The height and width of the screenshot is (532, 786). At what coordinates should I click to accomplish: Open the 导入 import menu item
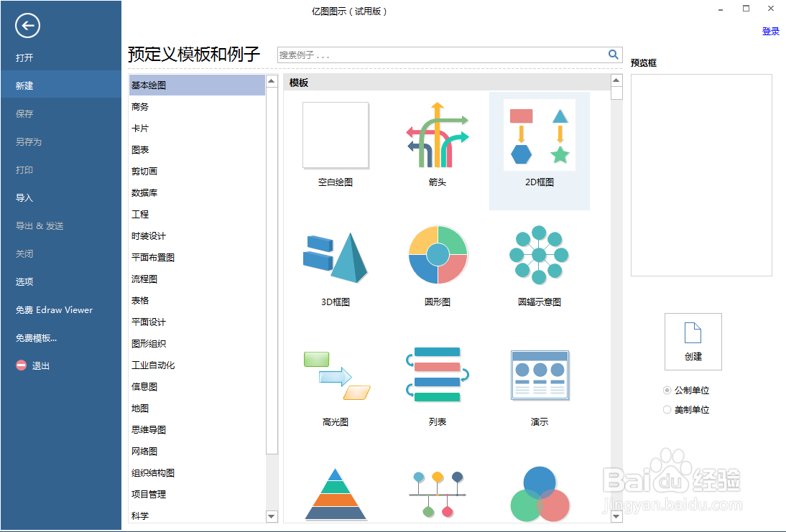[60, 198]
